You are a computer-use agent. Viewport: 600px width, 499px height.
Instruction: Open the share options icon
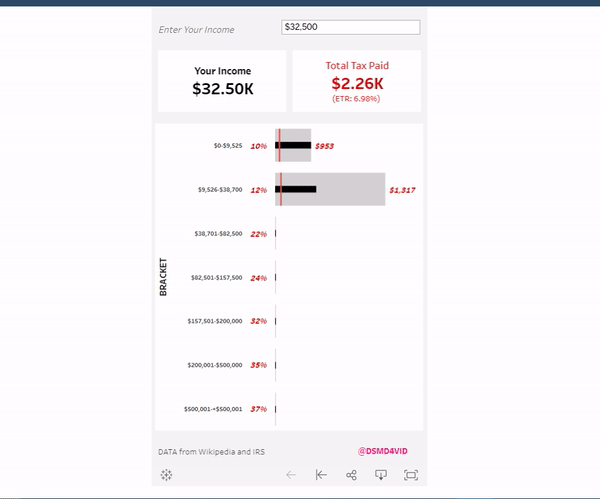click(351, 475)
